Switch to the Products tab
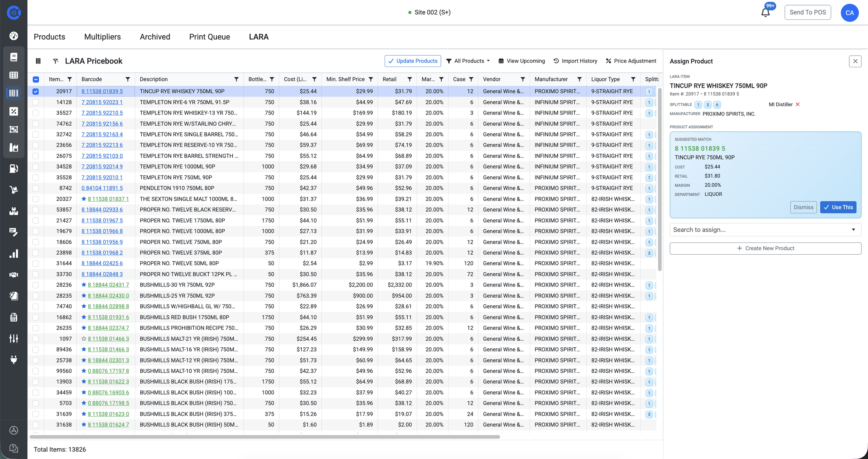 49,37
